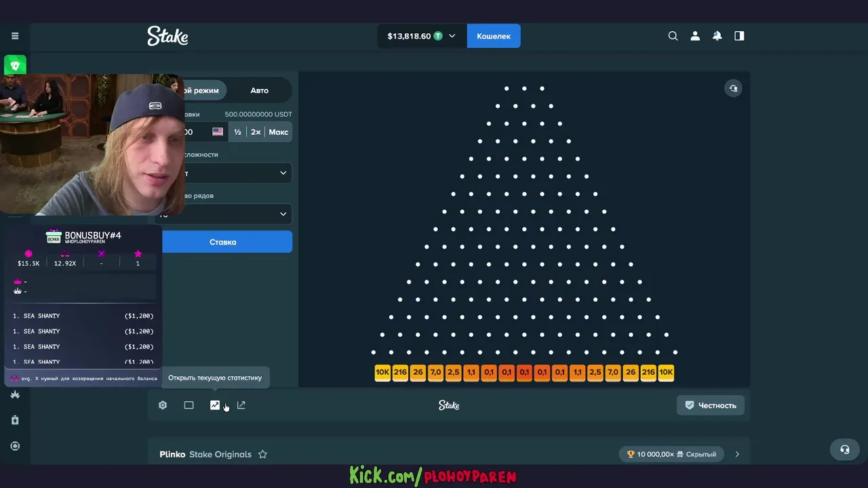This screenshot has width=868, height=488.
Task: Open the hamburger sidebar menu
Action: click(15, 36)
